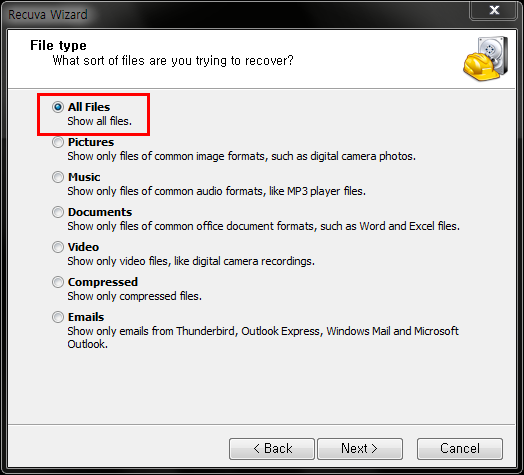Click the Recuva hard hat drive icon
The image size is (524, 475).
[486, 58]
